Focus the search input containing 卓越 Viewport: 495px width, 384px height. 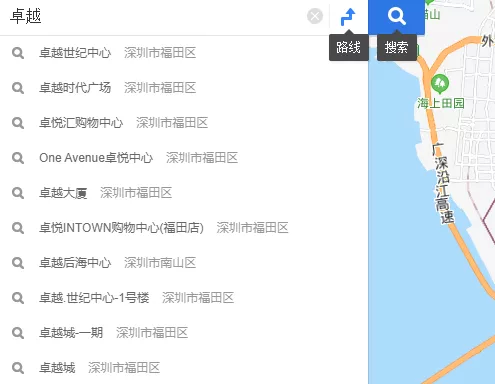153,17
